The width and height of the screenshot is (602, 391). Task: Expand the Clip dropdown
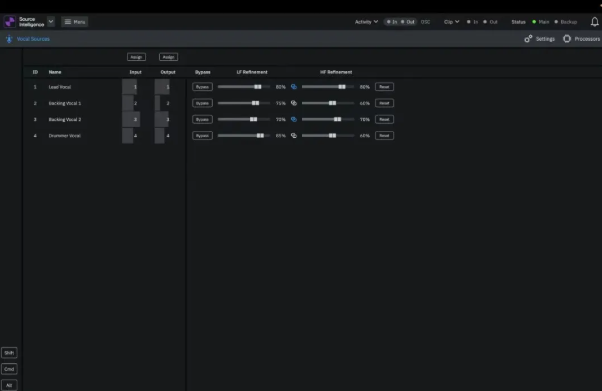452,22
